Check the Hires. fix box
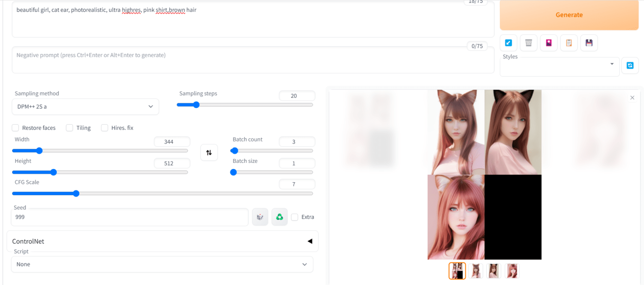 [x=104, y=128]
